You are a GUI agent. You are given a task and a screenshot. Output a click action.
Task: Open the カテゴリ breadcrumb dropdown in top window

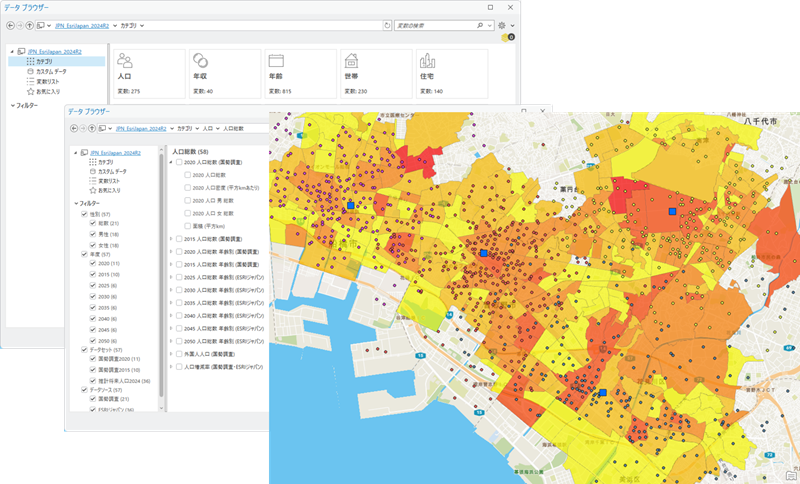point(142,24)
